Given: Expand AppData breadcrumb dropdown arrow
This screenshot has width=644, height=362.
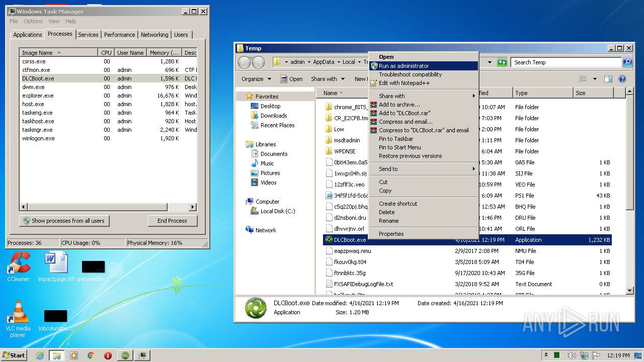Looking at the screenshot, I should (338, 62).
